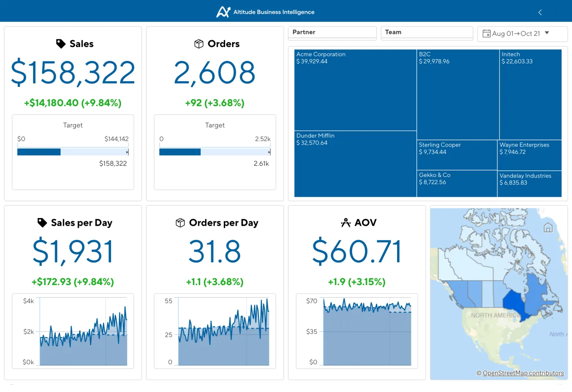Viewport: 572px width, 392px height.
Task: Click the AOV card heading
Action: [366, 223]
